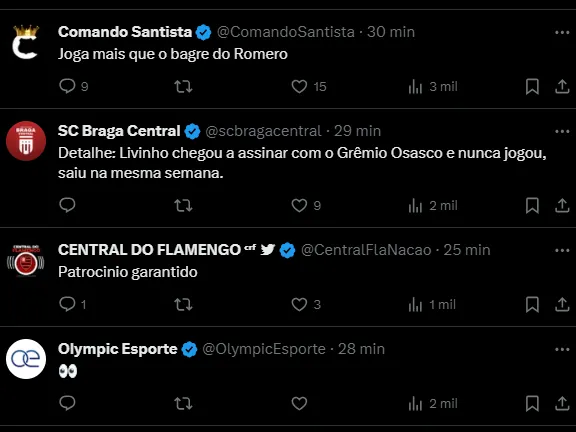
Task: Reply to Comando Santista's tweet
Action: click(x=67, y=86)
